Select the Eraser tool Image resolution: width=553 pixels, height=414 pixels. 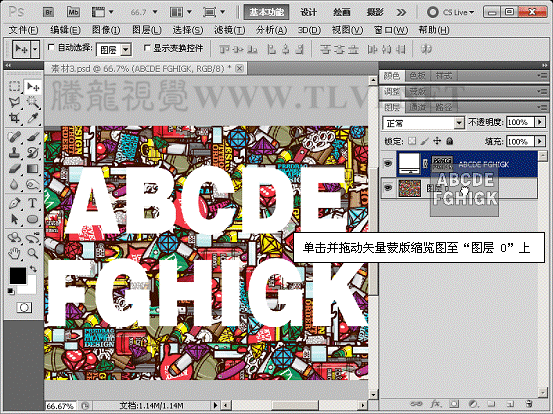click(14, 169)
